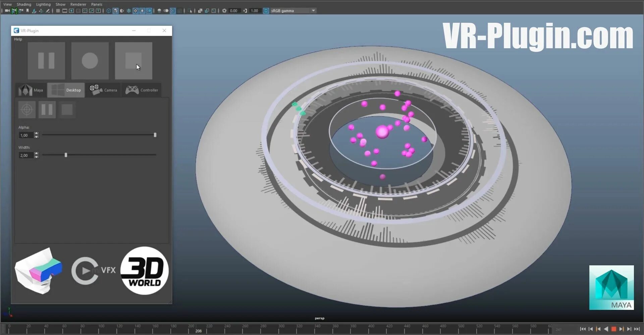This screenshot has height=335, width=644.
Task: Toggle Multisample Anti-aliasing icon
Action: (173, 11)
